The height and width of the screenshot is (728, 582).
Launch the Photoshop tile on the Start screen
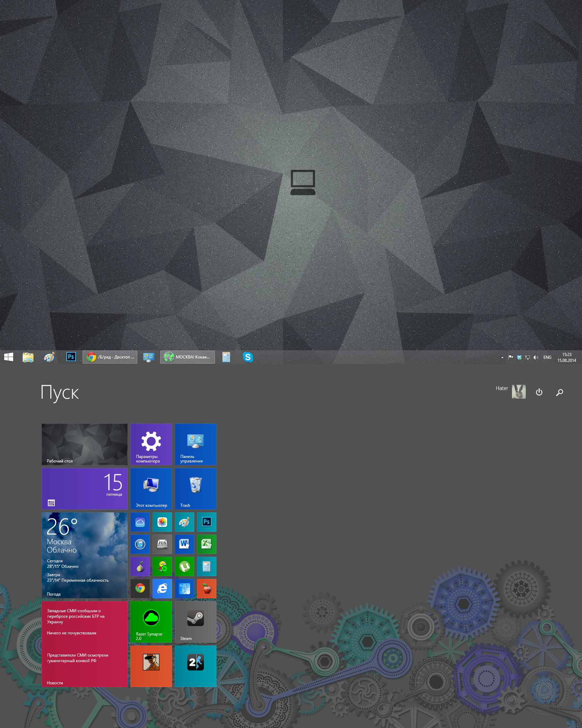207,522
